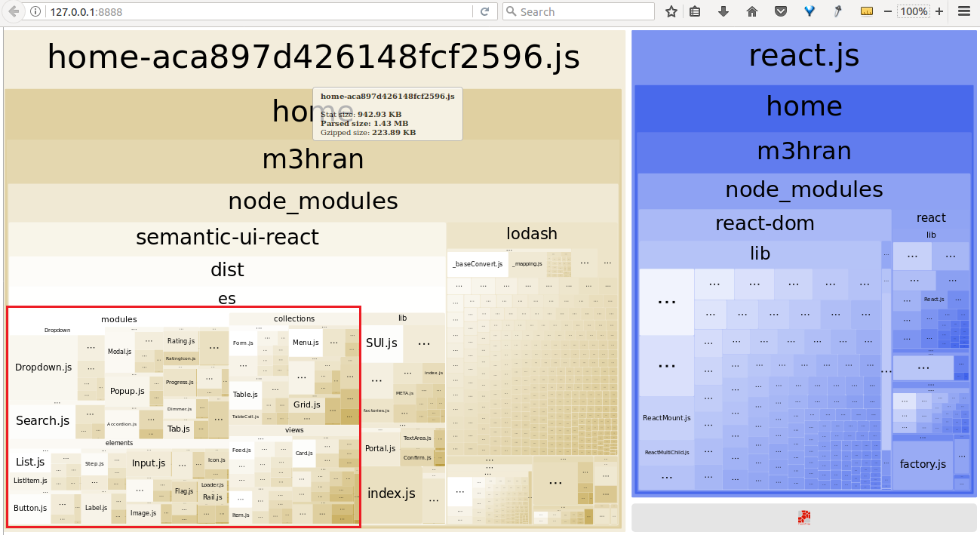Select the Button.js module

30,508
